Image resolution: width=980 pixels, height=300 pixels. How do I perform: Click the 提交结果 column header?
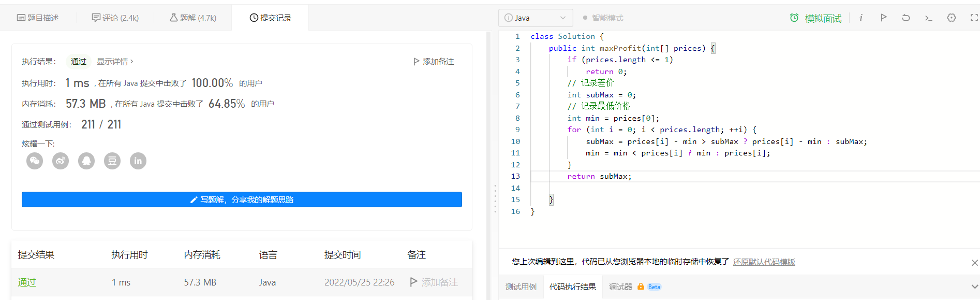tap(36, 254)
